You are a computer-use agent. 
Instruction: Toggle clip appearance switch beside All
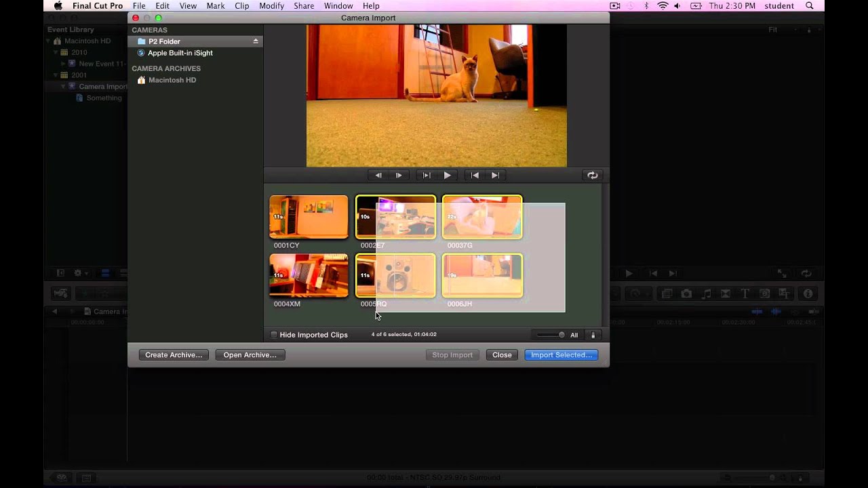[x=593, y=335]
